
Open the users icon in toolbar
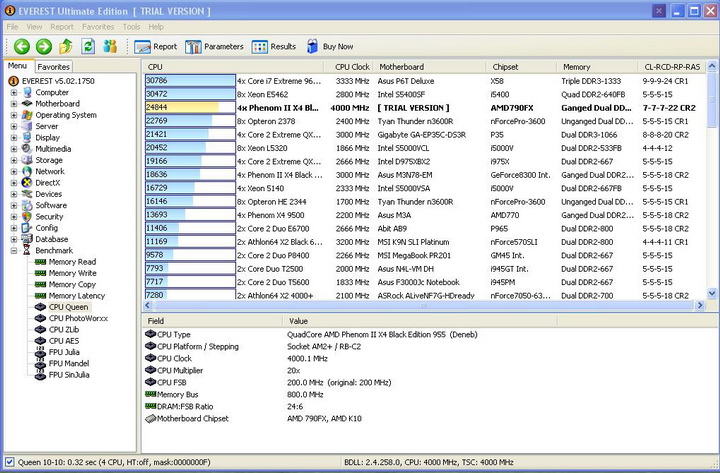point(110,46)
